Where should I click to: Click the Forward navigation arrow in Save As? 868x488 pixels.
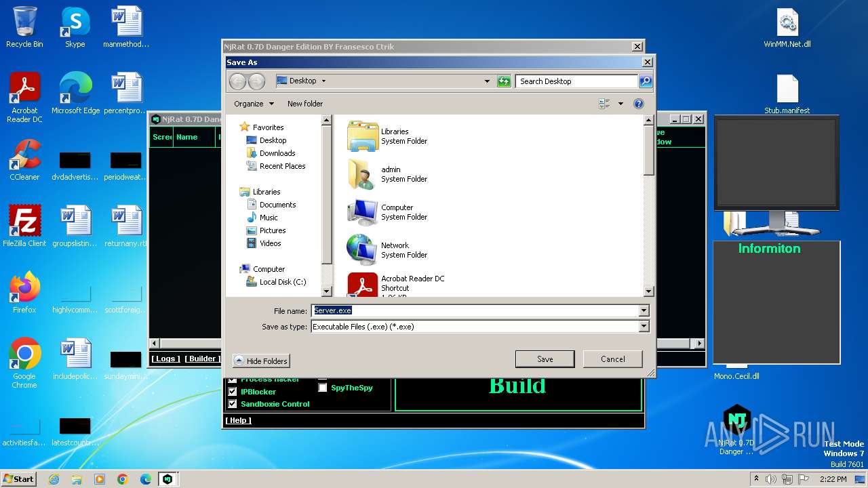256,81
